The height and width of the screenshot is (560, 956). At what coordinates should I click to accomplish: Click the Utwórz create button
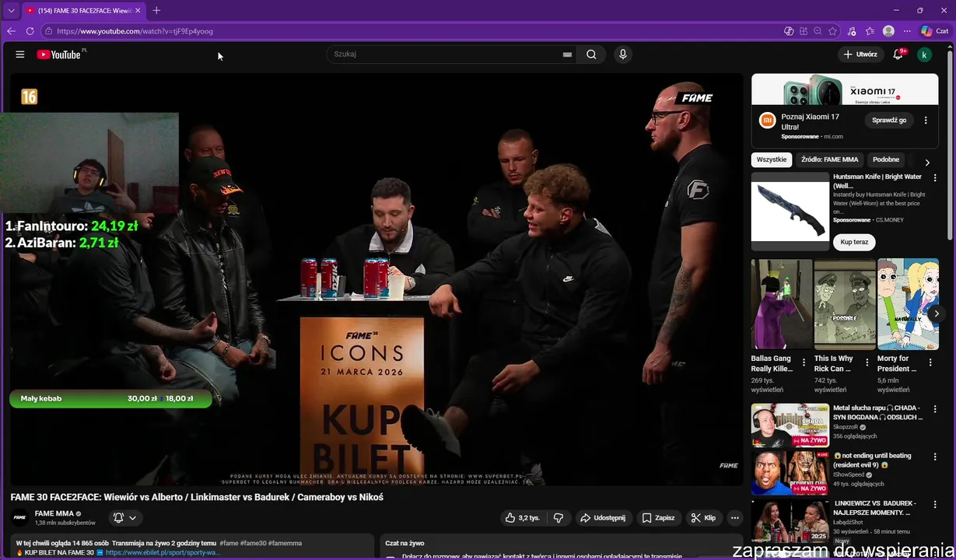[x=860, y=54]
